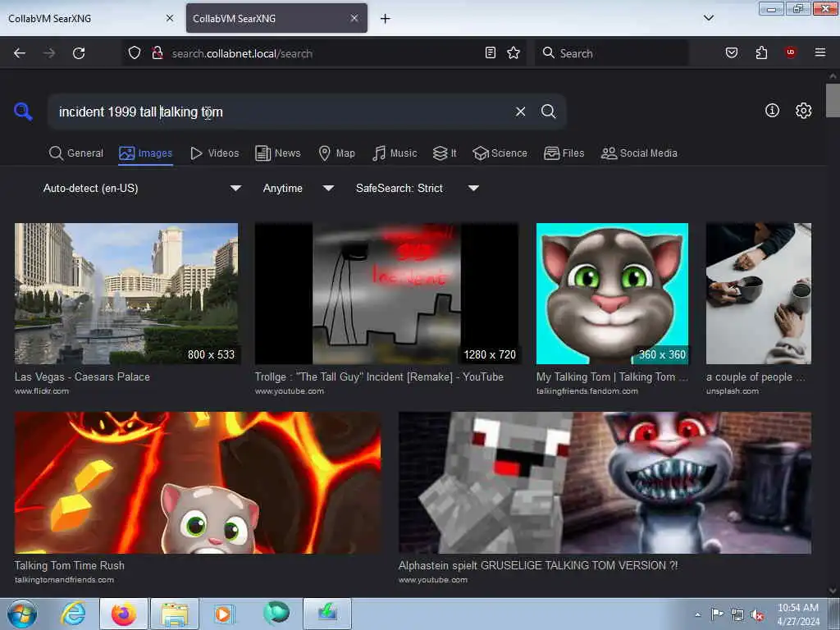Submit search with the magnifier button
This screenshot has height=630, width=840.
point(548,112)
